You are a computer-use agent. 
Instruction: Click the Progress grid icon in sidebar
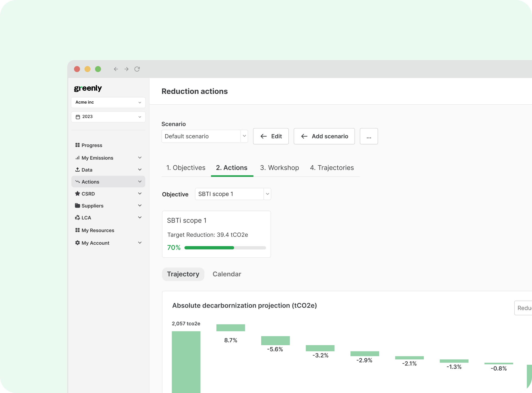coord(77,145)
